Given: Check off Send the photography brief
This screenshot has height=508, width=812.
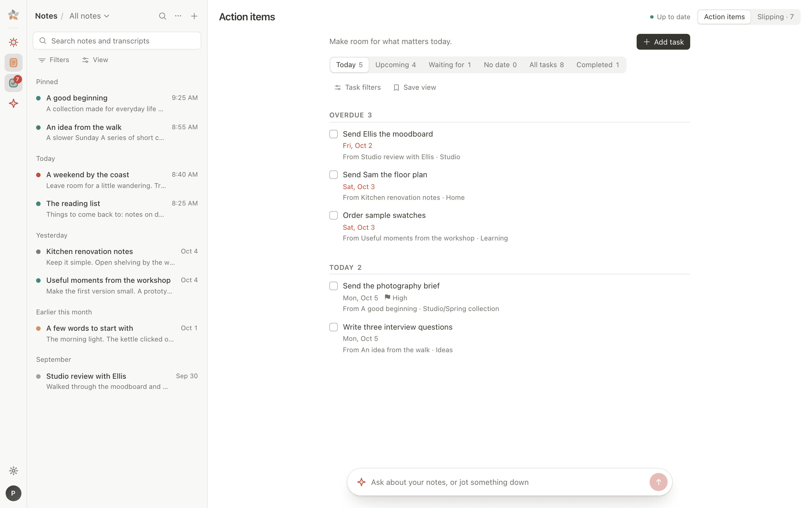Looking at the screenshot, I should [x=334, y=286].
